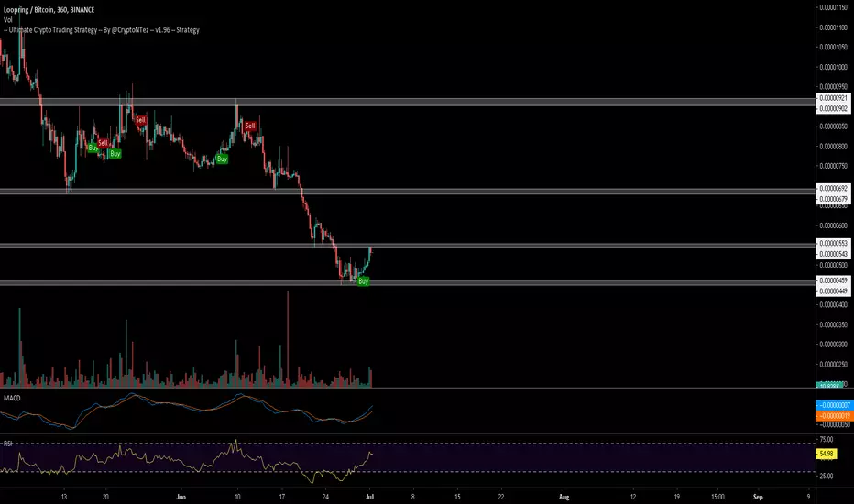Screen dimensions: 854x504
Task: Click the RSI line peak near Jun 10
Action: tap(235, 440)
